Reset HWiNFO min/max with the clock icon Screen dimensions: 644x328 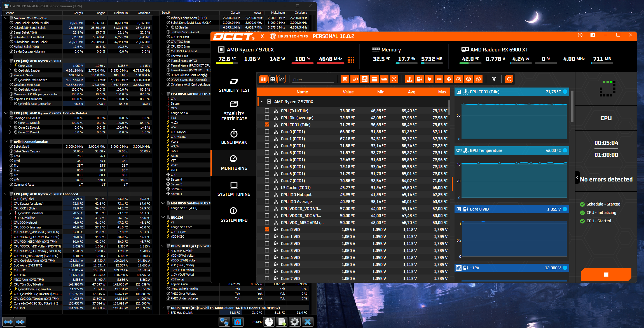(x=269, y=322)
